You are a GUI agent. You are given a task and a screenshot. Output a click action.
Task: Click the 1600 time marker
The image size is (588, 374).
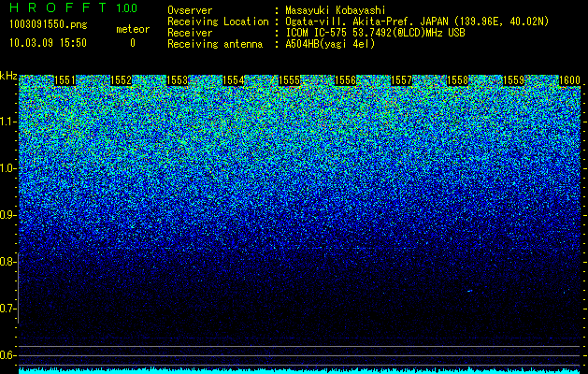(x=569, y=80)
